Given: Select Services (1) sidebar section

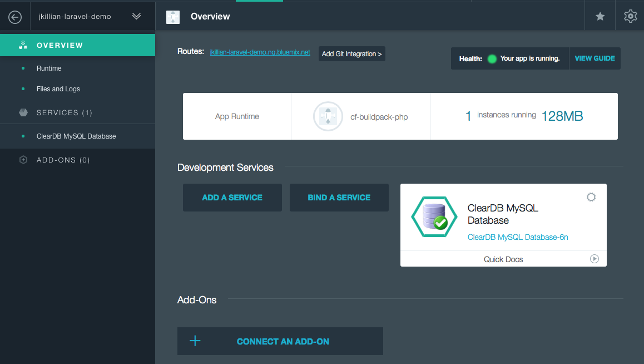Looking at the screenshot, I should [x=65, y=113].
